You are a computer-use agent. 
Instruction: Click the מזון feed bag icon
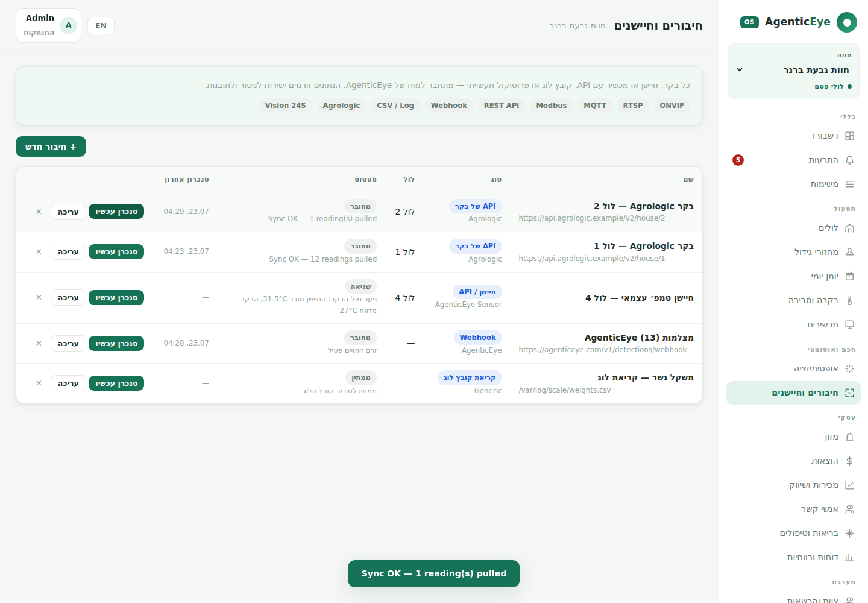pyautogui.click(x=849, y=437)
